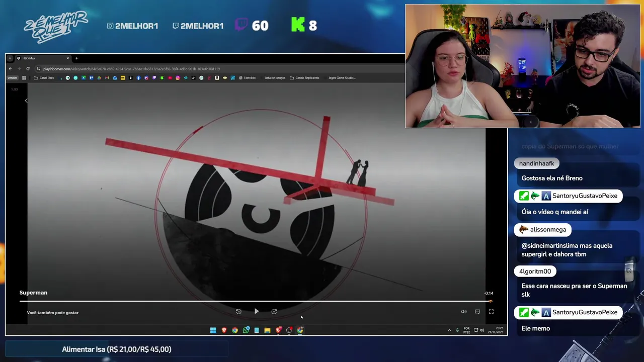Expand the browser tab search dropdown
Screen dimensions: 644x362
click(x=10, y=58)
